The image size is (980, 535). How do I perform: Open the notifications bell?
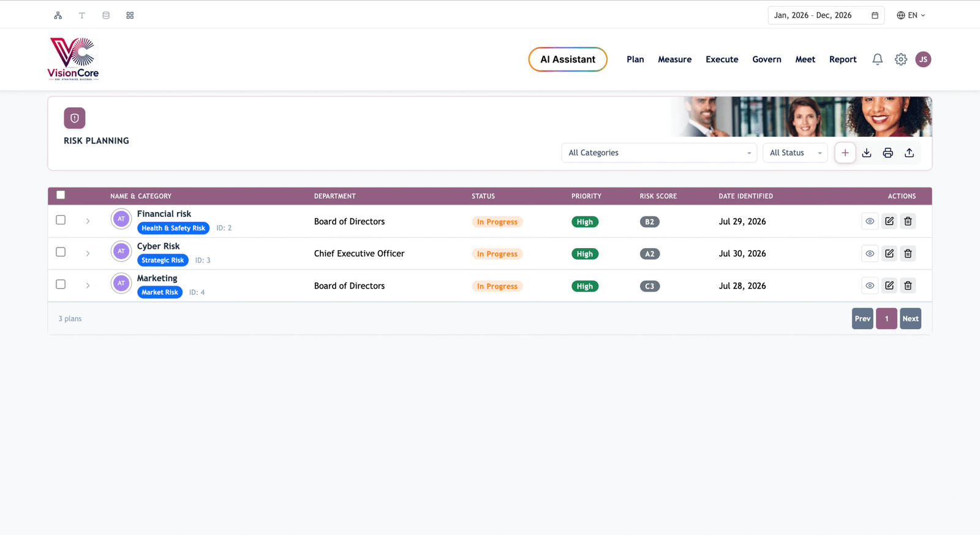pyautogui.click(x=878, y=59)
